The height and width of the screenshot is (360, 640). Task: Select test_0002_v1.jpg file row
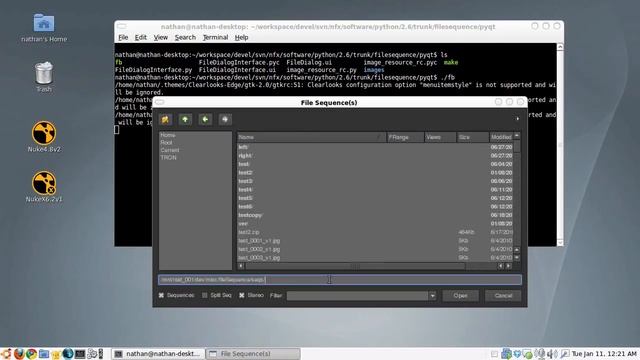375,249
